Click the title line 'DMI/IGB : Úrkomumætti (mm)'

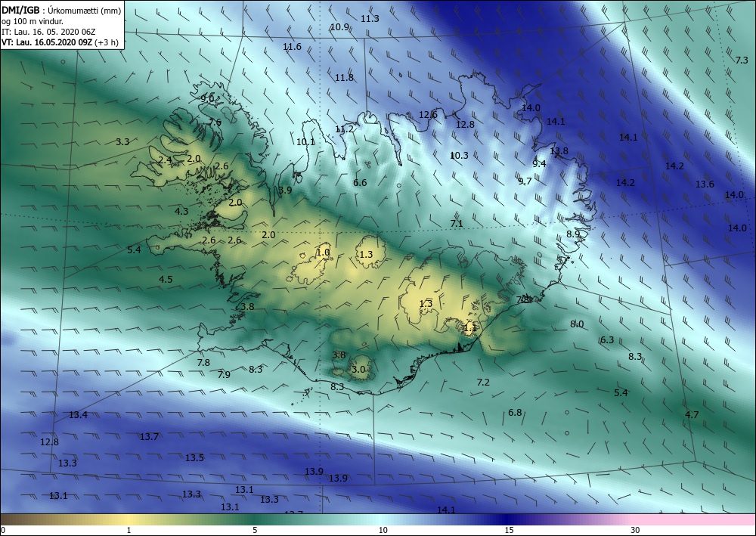(x=61, y=11)
